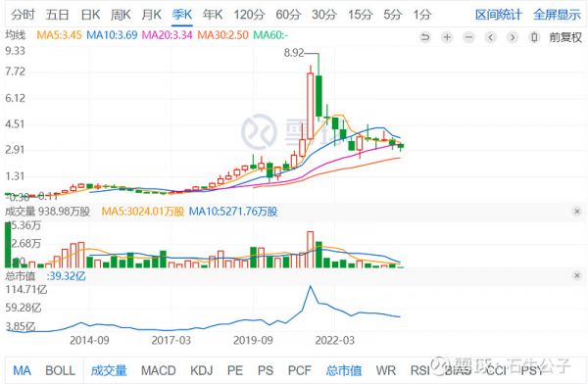The height and width of the screenshot is (384, 588).
Task: Move chart right with arrow icon
Action: 513,37
